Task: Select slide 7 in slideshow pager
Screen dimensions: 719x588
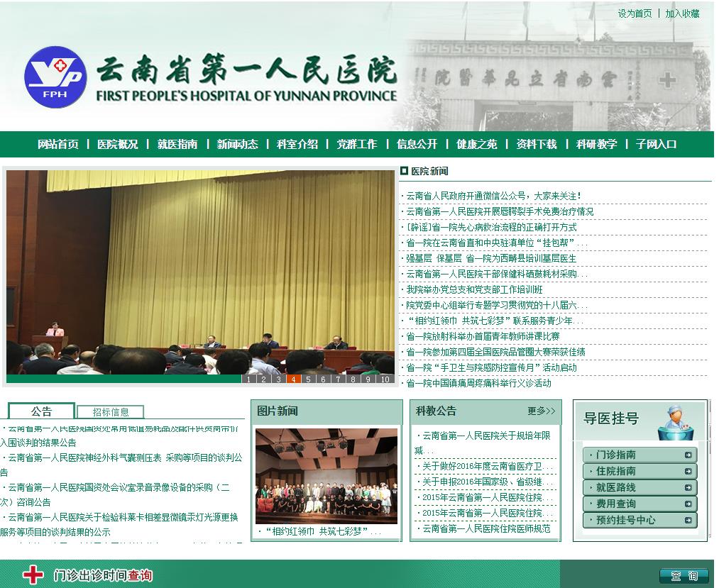Action: coord(338,379)
